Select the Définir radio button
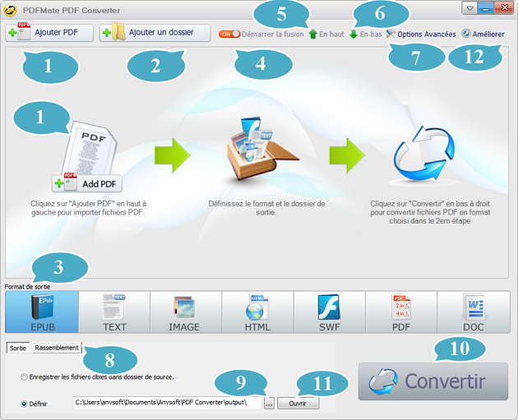Screen dimensions: 518x420 (x=25, y=404)
